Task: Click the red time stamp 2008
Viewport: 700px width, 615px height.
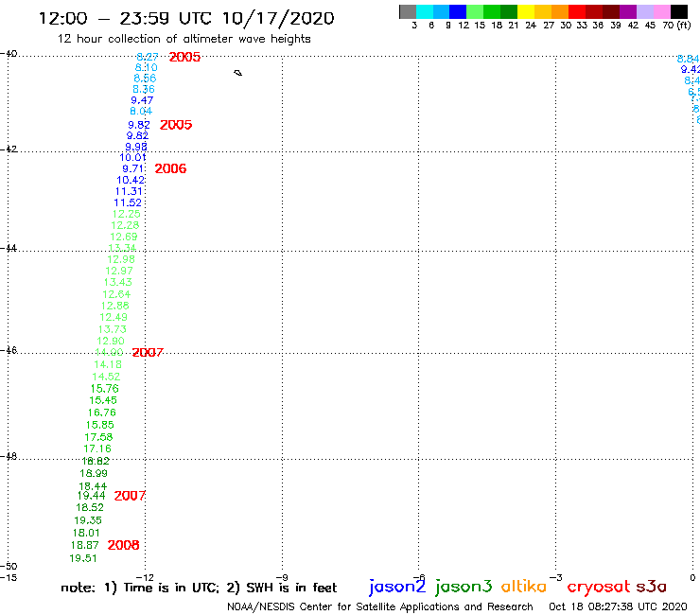Action: (123, 545)
